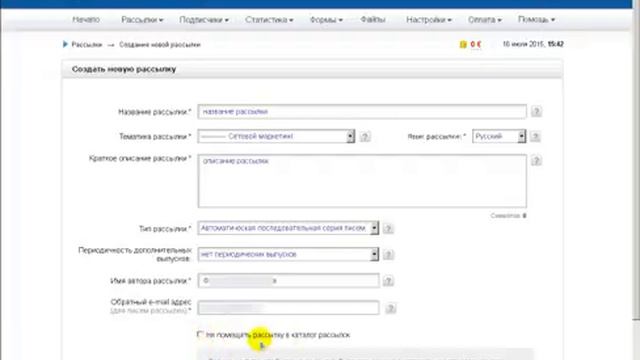Open the Подписчики dropdown menu

point(204,20)
